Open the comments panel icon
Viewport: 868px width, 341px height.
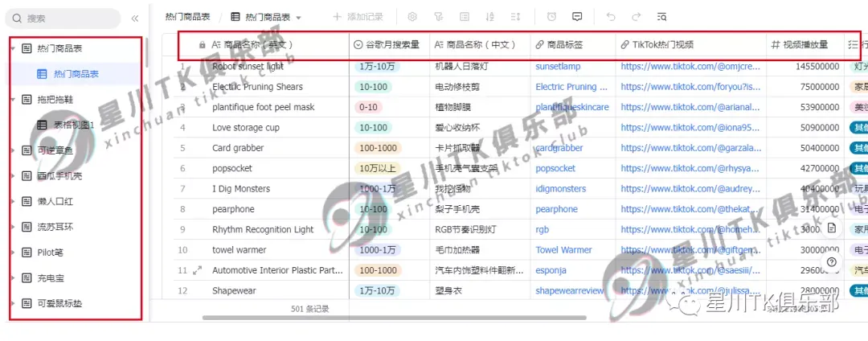pyautogui.click(x=577, y=17)
